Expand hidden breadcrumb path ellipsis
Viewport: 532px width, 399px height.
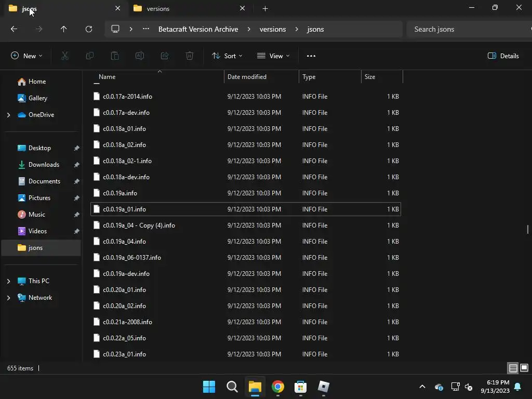pyautogui.click(x=146, y=29)
